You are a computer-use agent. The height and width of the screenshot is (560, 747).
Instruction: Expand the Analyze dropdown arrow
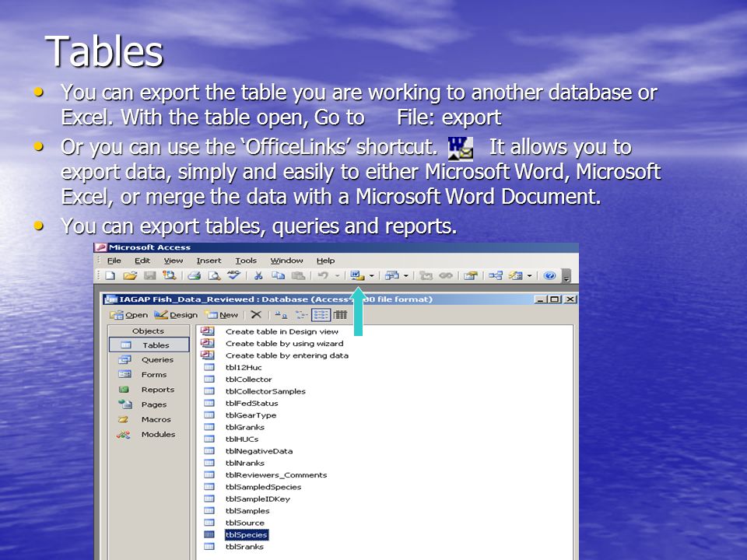[x=406, y=275]
